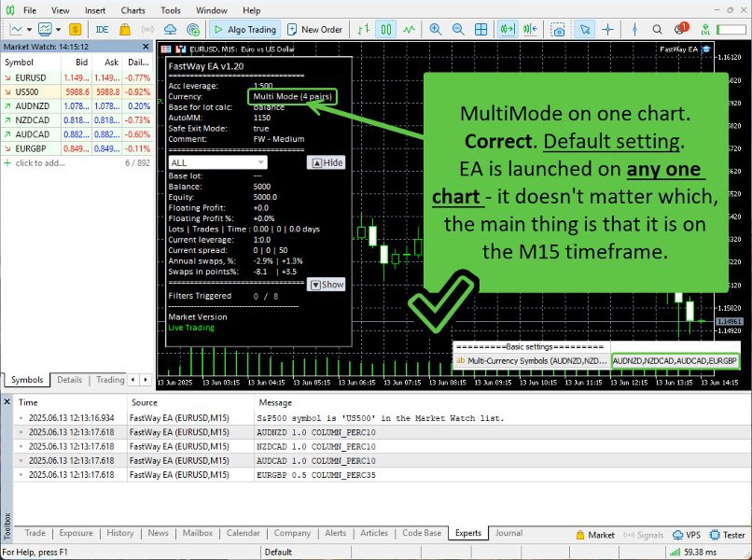Close the Toolbox panel with X
Screen dimensions: 752x560
click(x=8, y=401)
